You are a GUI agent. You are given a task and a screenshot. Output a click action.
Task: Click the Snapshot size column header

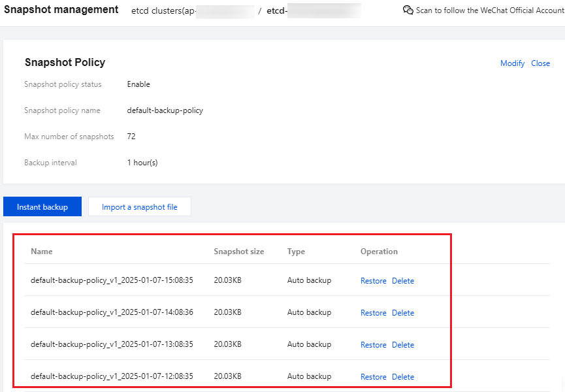(x=238, y=252)
